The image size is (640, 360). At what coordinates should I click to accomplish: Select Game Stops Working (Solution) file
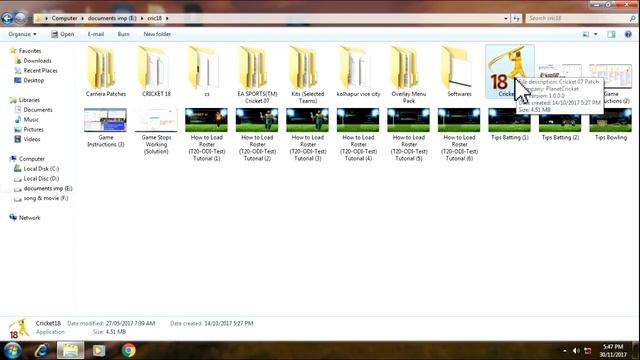pyautogui.click(x=156, y=131)
